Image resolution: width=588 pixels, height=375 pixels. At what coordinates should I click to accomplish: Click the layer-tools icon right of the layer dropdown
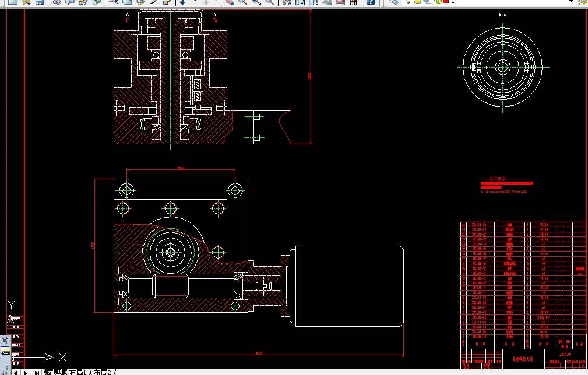(582, 2)
